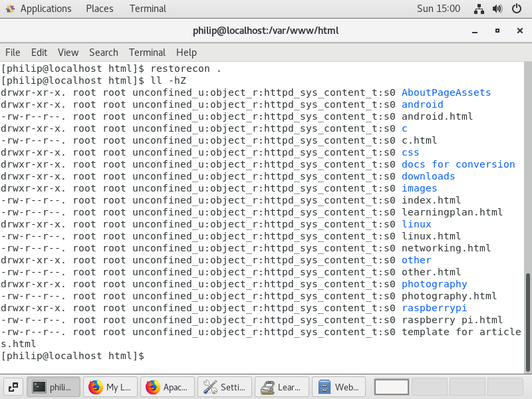
Task: Click the terminal vertical scrollbar thumb
Action: click(x=528, y=323)
